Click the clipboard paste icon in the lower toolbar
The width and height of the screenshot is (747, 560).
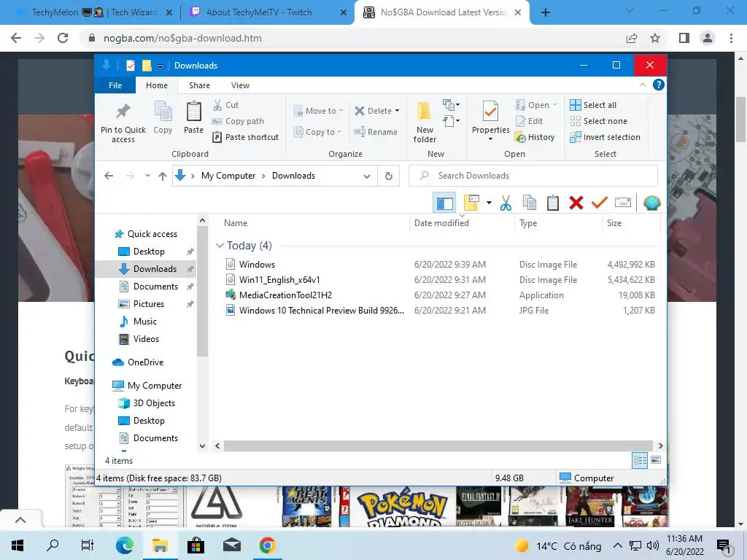click(553, 203)
